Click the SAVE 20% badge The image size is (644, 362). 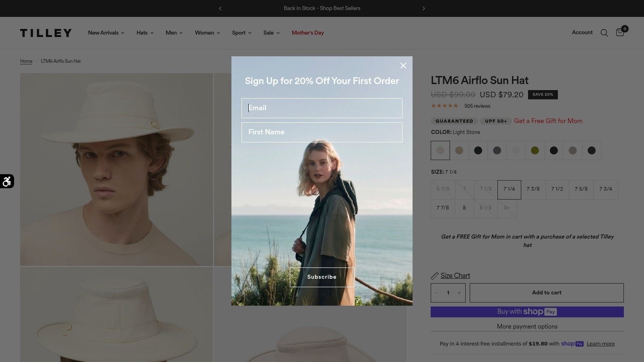(543, 95)
